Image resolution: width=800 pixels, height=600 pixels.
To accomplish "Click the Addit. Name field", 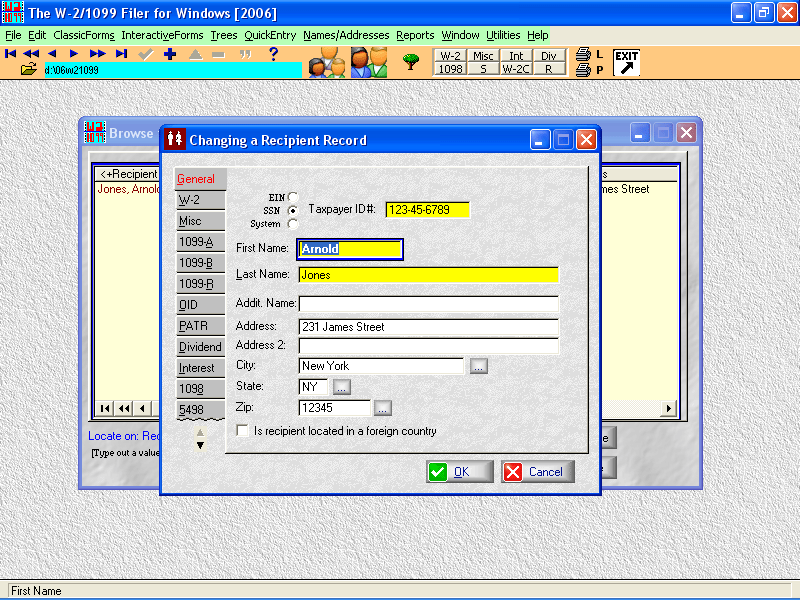I will tap(429, 304).
